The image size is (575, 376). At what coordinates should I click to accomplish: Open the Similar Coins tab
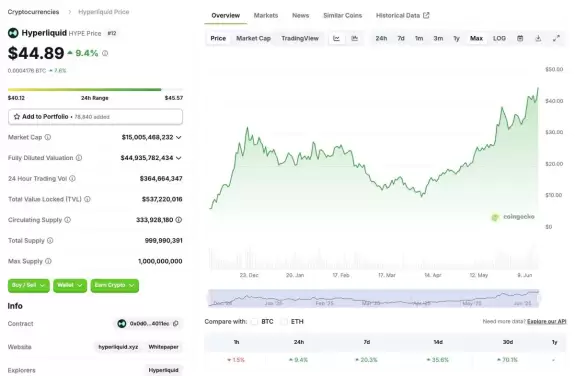tap(343, 15)
